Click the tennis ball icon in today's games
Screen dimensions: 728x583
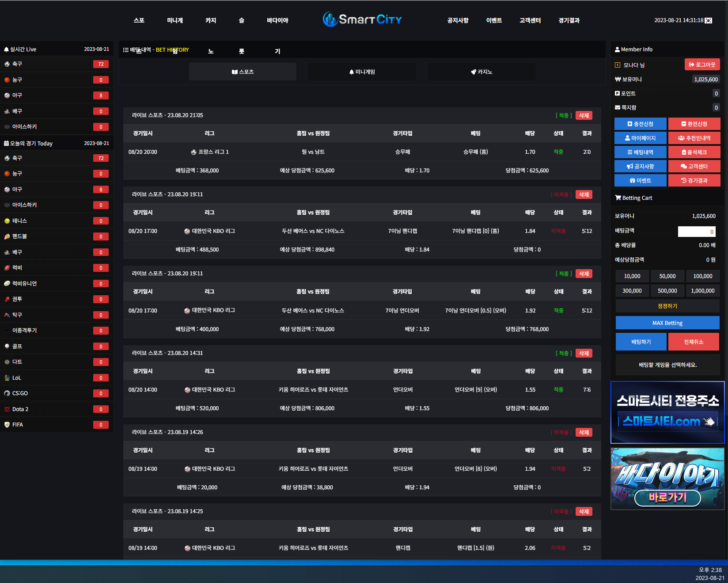(x=7, y=221)
